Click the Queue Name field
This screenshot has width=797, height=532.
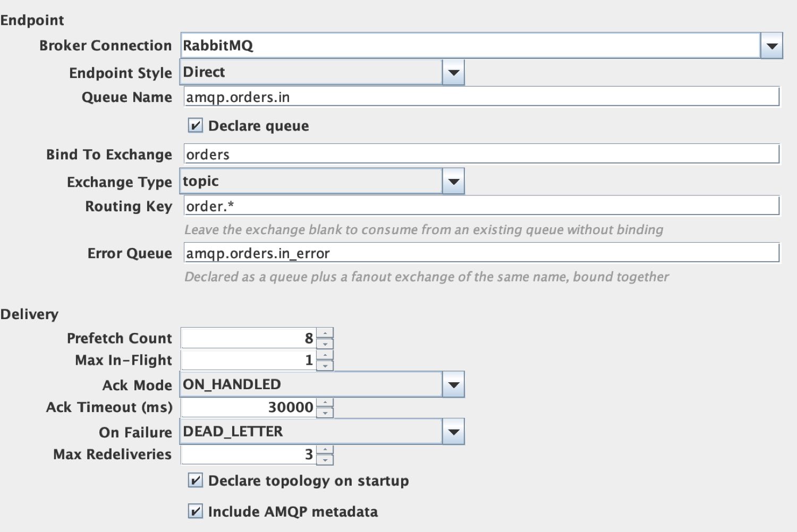(x=481, y=97)
